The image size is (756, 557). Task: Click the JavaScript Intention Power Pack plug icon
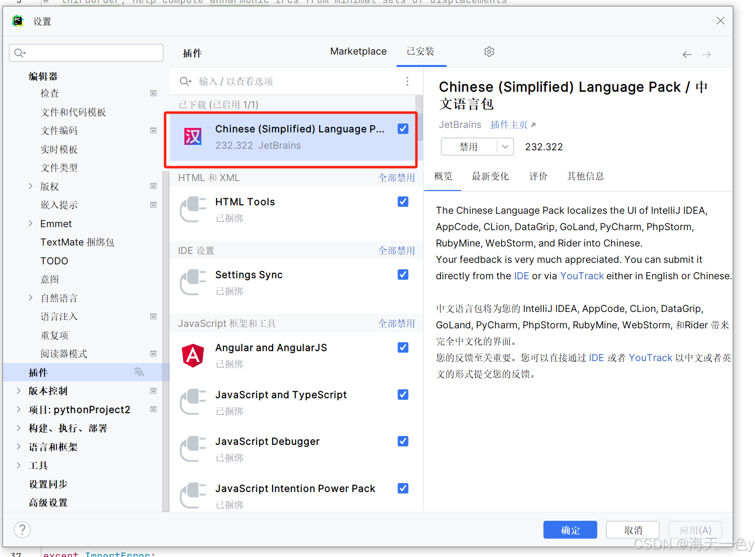pyautogui.click(x=193, y=496)
